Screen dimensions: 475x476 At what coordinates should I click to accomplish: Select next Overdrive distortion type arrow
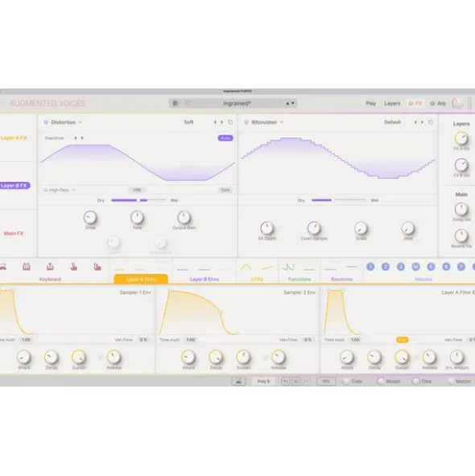point(82,138)
